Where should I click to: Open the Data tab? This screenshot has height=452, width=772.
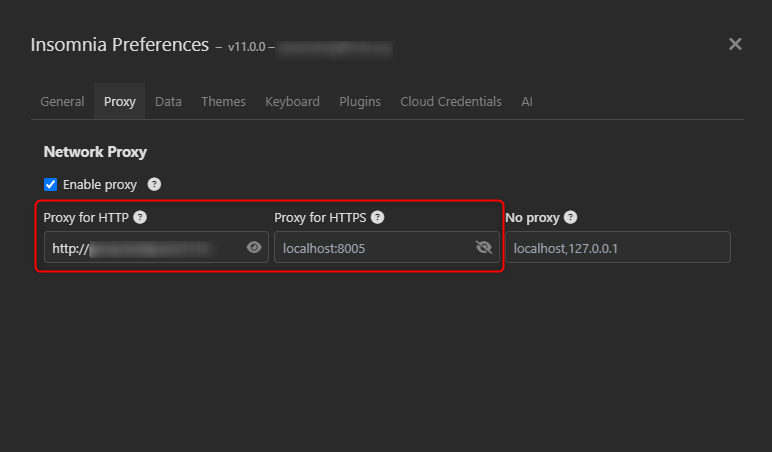[168, 101]
